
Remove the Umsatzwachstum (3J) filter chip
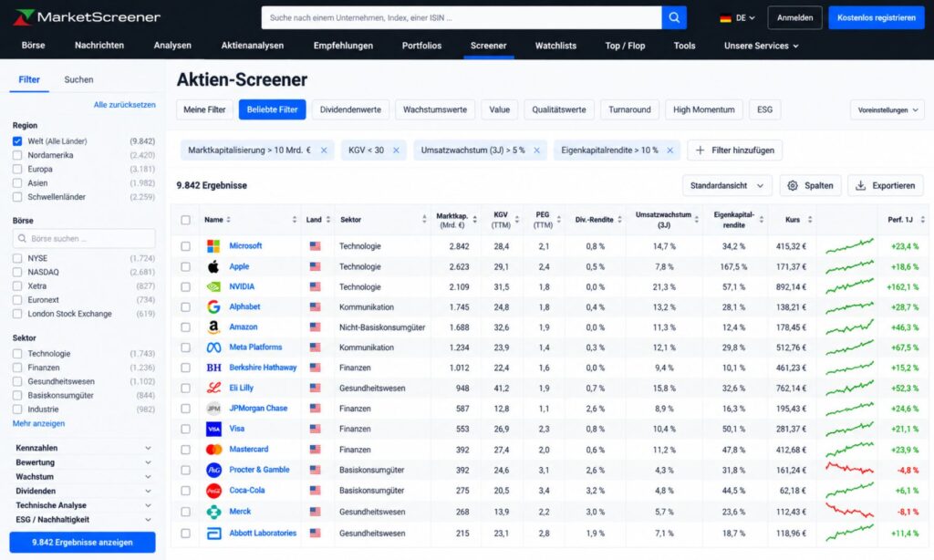pyautogui.click(x=536, y=150)
